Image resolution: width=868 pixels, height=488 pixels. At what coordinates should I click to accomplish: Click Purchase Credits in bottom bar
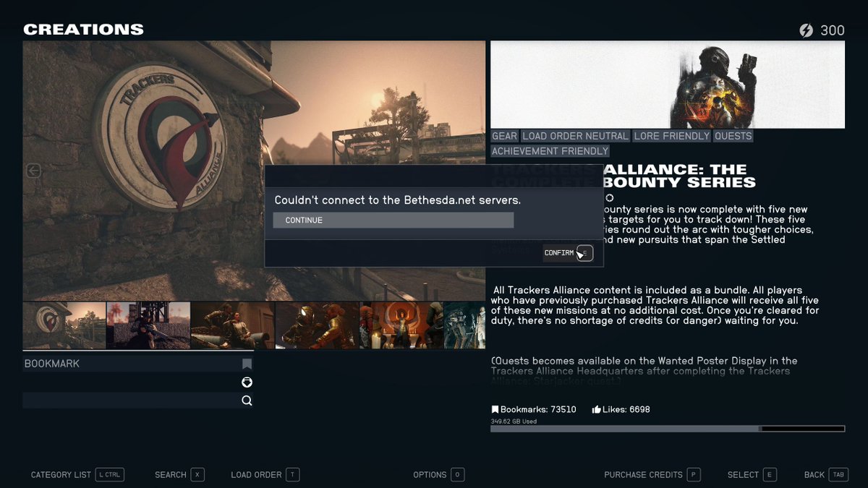[652, 475]
